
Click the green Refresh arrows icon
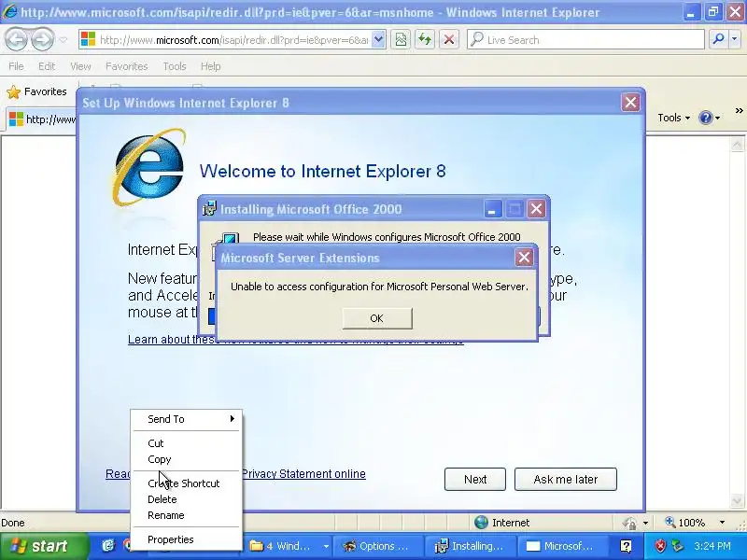point(425,40)
